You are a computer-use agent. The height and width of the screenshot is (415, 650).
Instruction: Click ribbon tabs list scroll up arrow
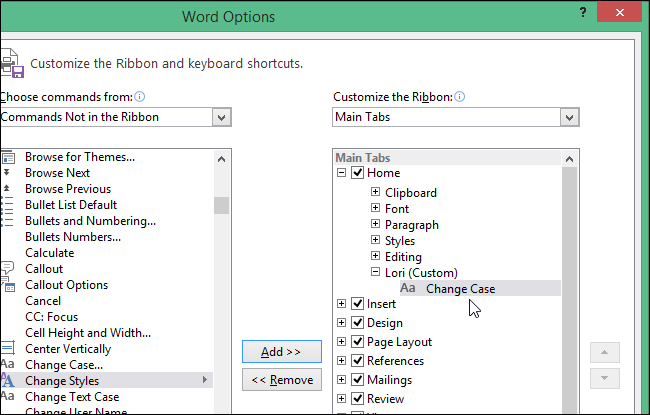(569, 159)
